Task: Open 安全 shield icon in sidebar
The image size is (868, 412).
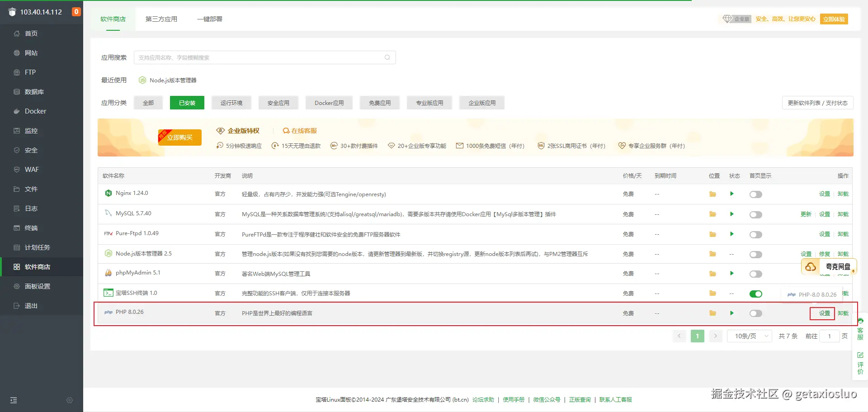Action: (x=17, y=150)
